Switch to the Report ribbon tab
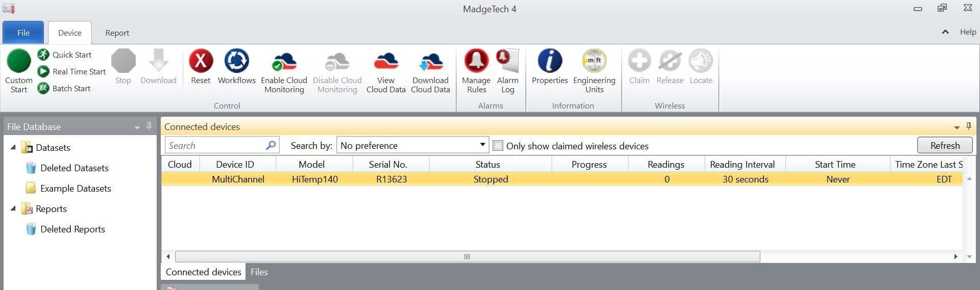This screenshot has height=290, width=980. [117, 33]
